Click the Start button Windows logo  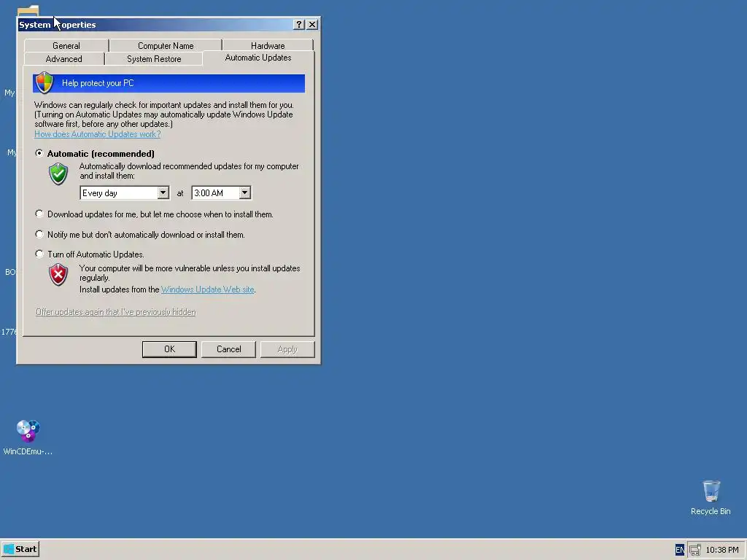(x=9, y=549)
